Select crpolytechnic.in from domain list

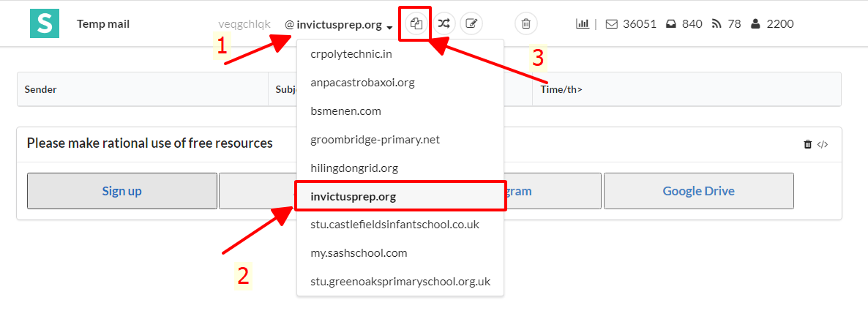400,54
